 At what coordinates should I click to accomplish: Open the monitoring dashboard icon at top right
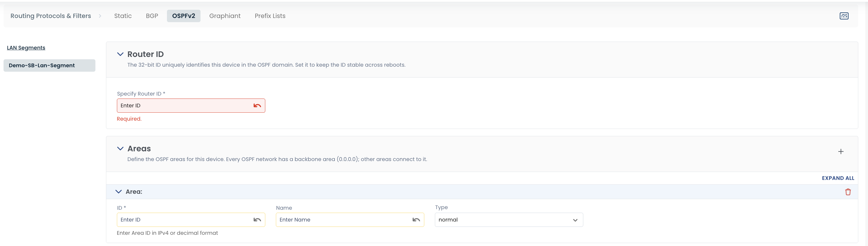point(844,16)
